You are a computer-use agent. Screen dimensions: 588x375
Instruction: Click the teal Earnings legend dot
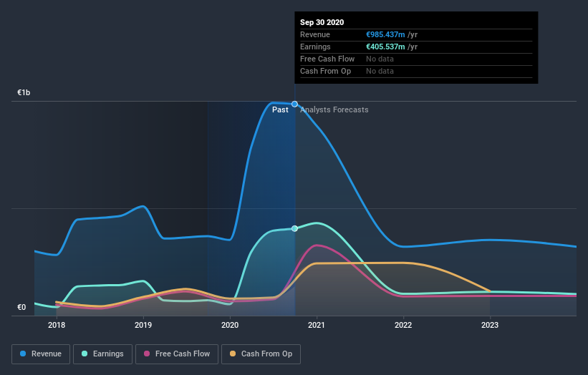(x=85, y=354)
